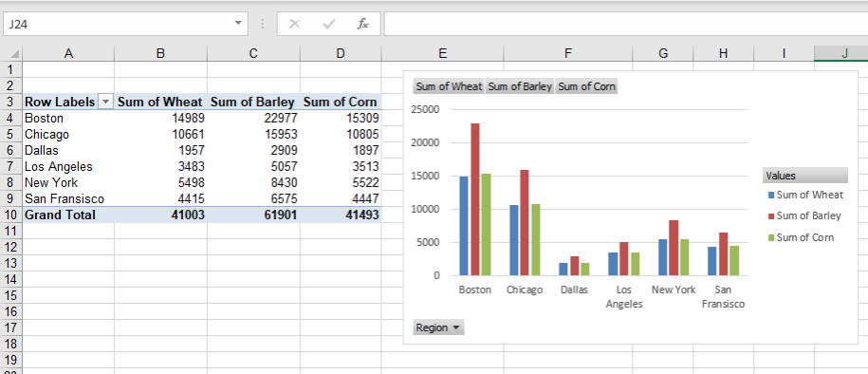
Task: Click the 25000 axis label on chart
Action: click(x=426, y=110)
